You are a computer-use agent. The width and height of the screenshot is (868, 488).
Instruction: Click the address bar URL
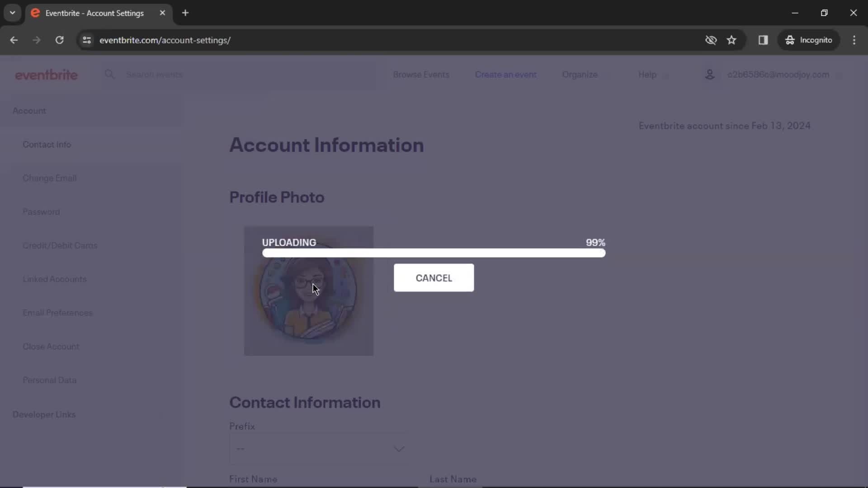click(165, 40)
